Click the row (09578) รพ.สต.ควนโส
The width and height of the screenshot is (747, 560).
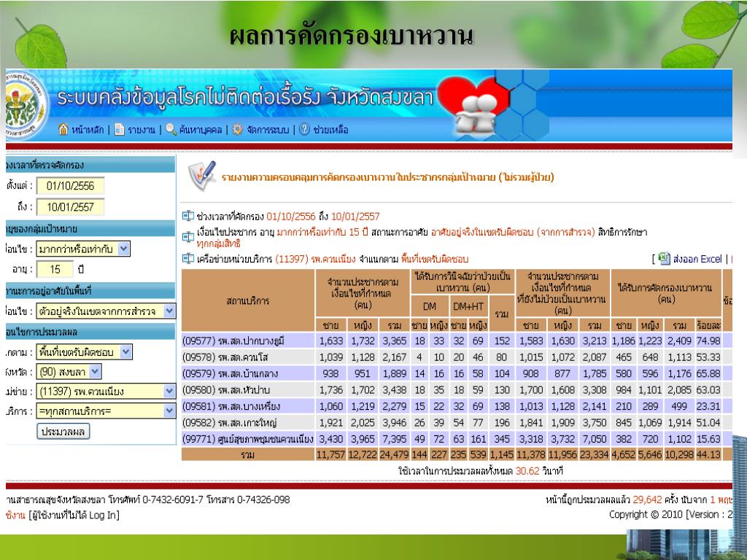(457, 357)
